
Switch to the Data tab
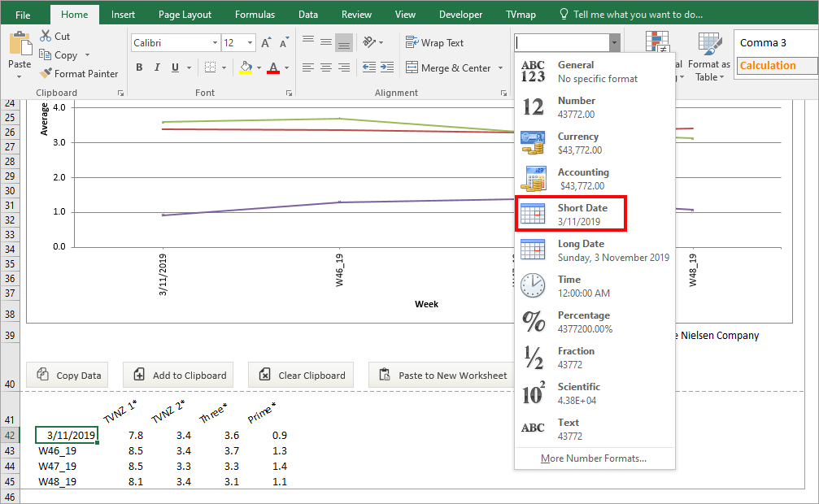(x=308, y=15)
